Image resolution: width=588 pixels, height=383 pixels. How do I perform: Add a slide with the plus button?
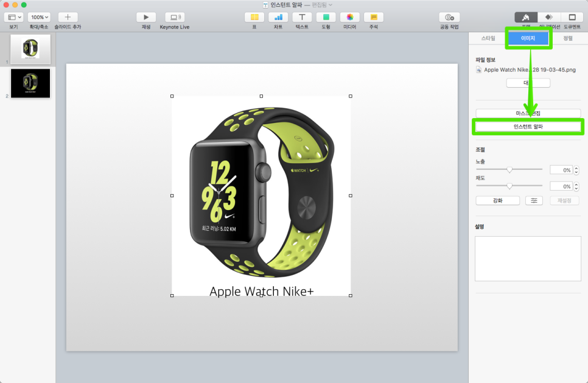(68, 17)
